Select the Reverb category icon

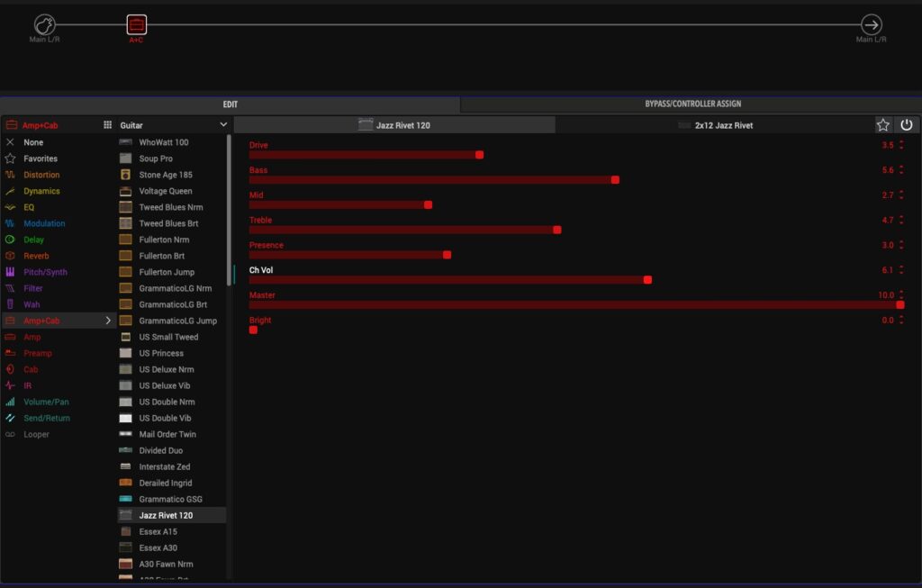coord(11,256)
